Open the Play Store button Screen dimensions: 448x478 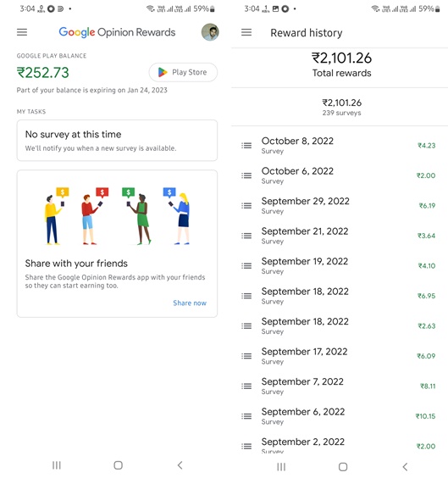(183, 72)
